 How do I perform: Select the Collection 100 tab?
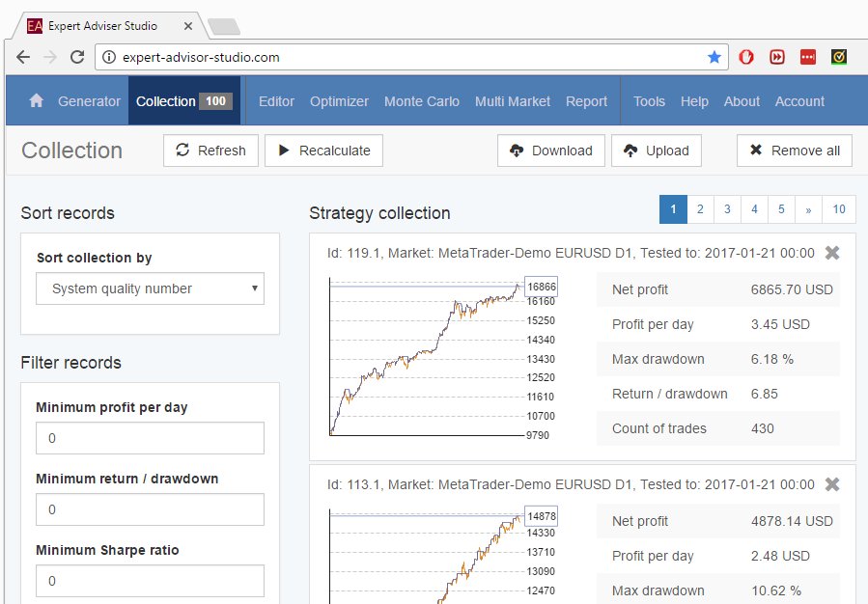point(184,100)
